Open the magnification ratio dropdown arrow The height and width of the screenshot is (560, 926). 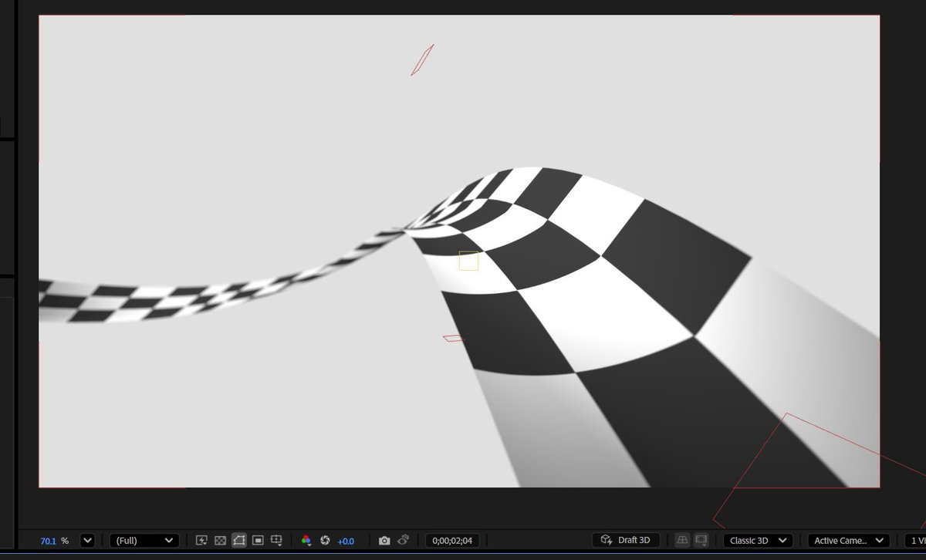[x=87, y=541]
